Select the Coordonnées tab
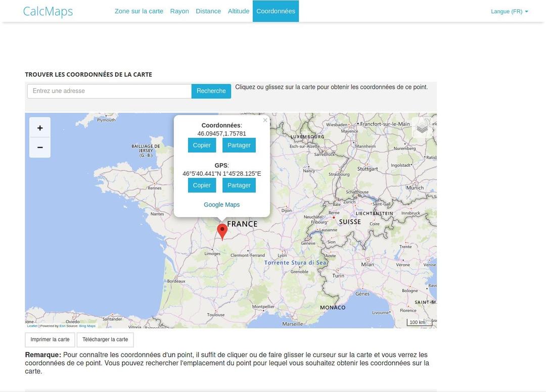This screenshot has height=392, width=546. [x=276, y=11]
